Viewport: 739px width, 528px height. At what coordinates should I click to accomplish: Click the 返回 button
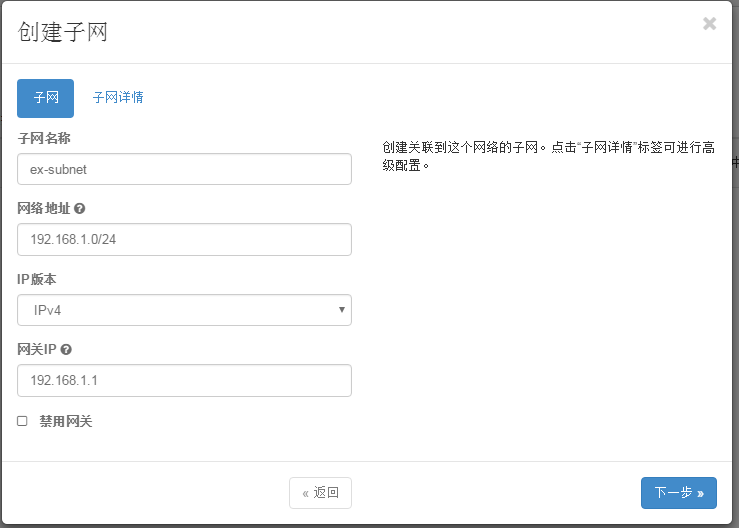pos(320,493)
